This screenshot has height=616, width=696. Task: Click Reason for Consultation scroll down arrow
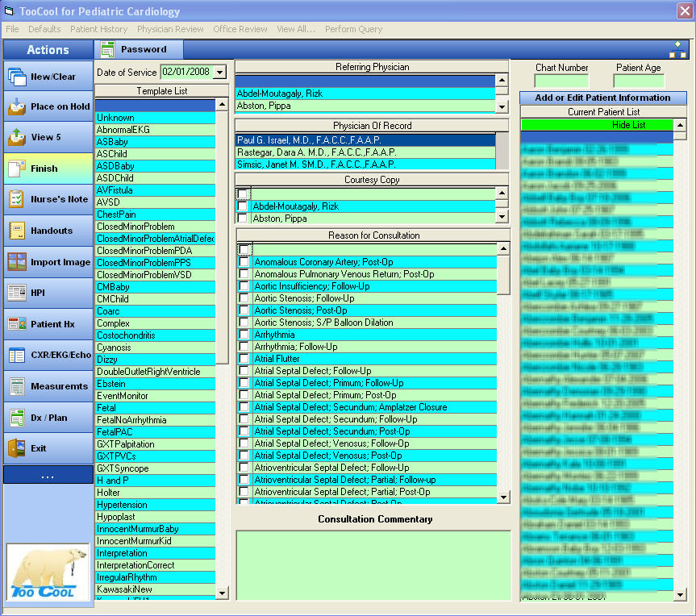(x=503, y=497)
